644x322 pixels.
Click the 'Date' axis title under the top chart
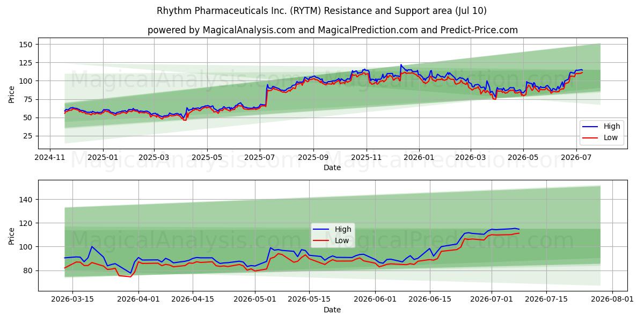click(x=333, y=168)
